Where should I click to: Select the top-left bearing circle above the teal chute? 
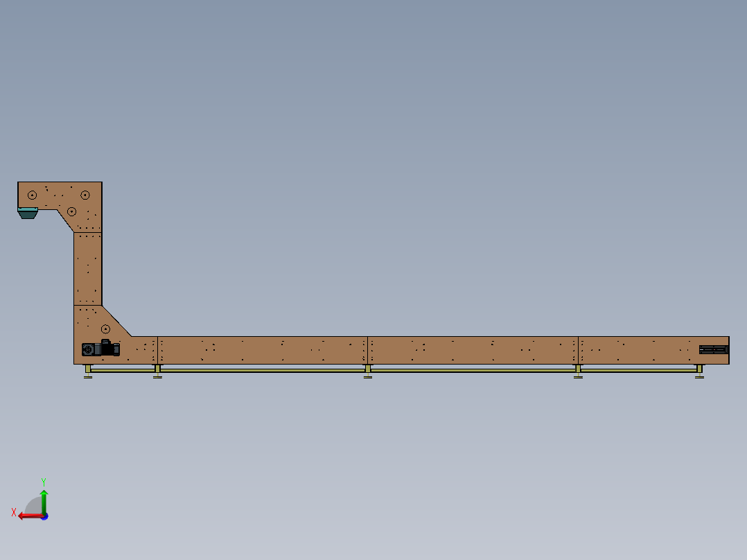(32, 195)
